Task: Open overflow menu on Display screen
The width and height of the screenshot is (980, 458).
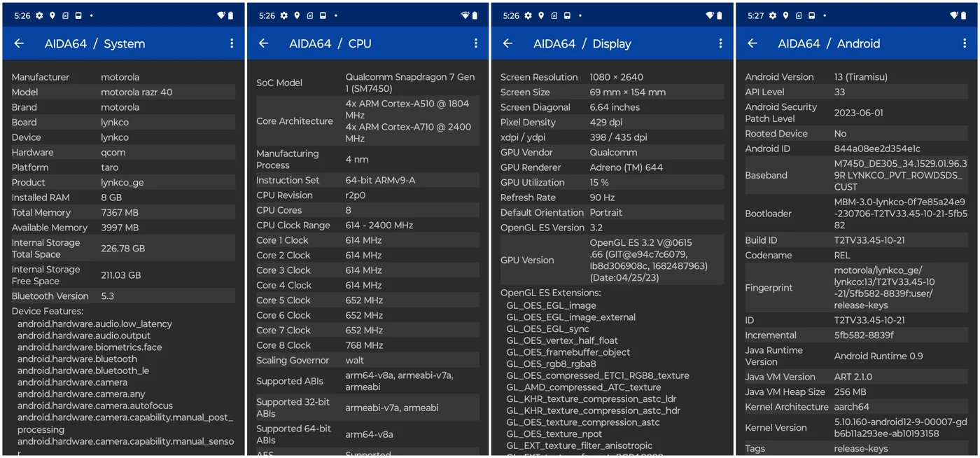Action: coord(720,43)
